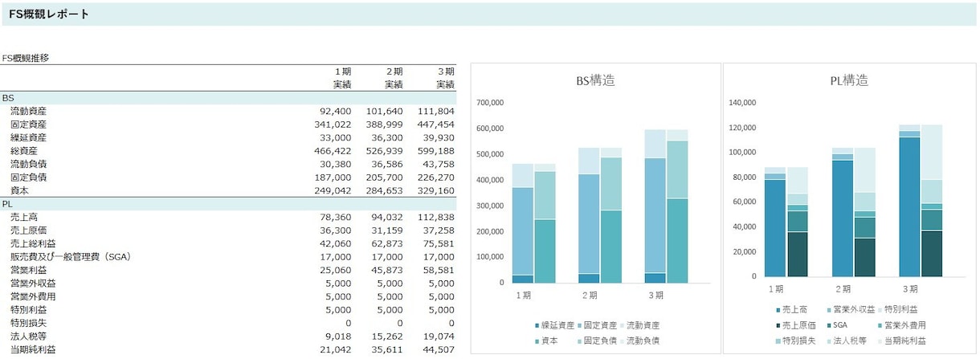The width and height of the screenshot is (980, 359).
Task: Click cell value 187,000
Action: (333, 177)
